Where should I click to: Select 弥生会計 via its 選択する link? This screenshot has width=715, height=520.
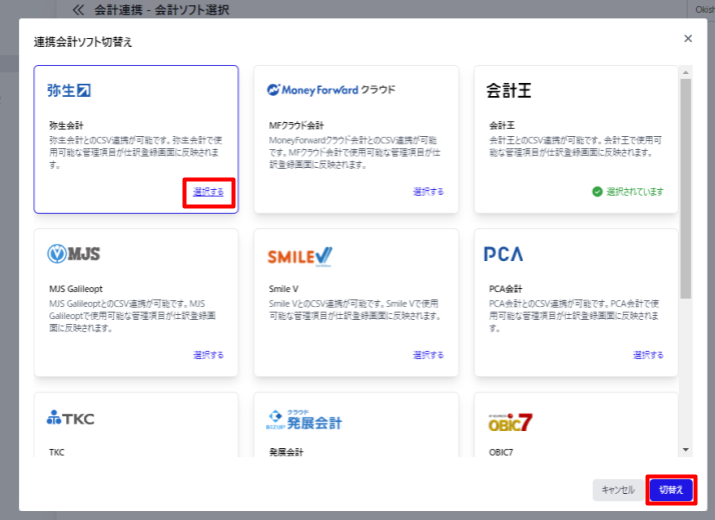pos(208,192)
